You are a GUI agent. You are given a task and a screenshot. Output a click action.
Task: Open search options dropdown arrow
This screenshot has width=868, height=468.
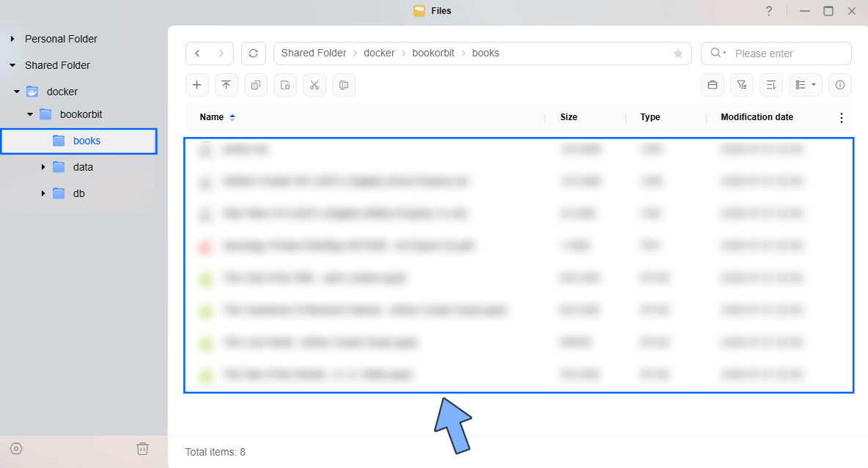pos(724,53)
